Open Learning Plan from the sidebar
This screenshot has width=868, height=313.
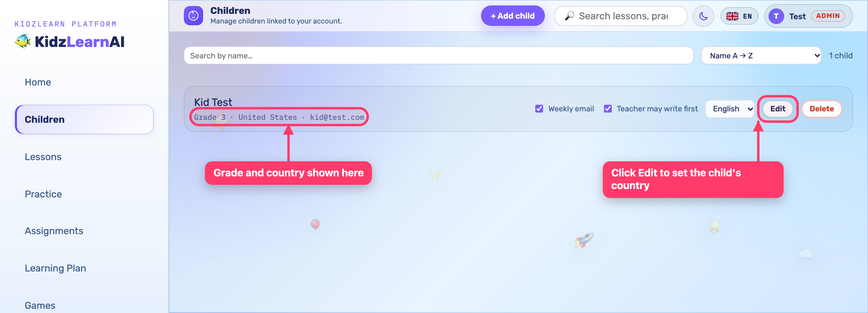(x=84, y=268)
